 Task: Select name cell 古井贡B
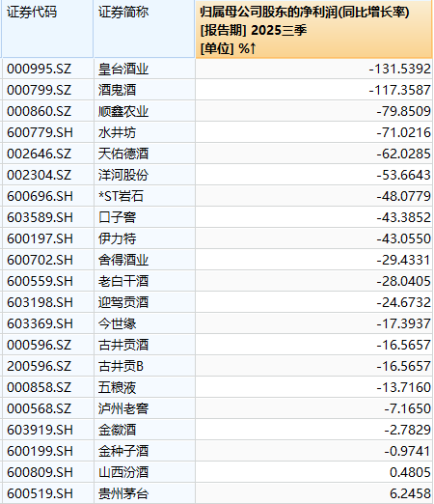(145, 366)
